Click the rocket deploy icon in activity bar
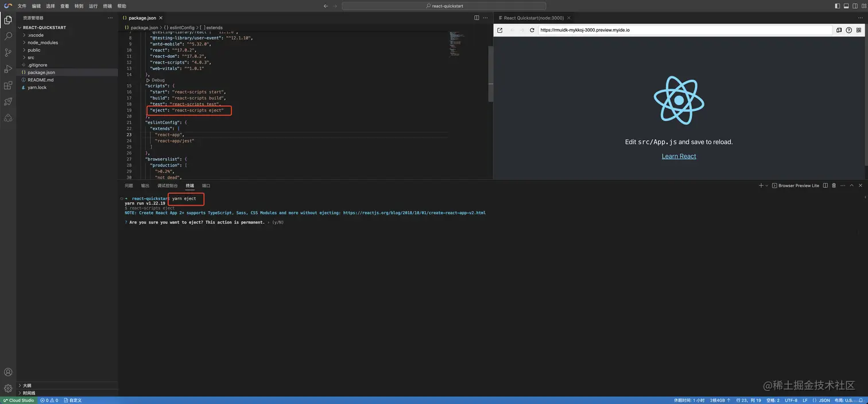The width and height of the screenshot is (868, 404). (x=8, y=101)
